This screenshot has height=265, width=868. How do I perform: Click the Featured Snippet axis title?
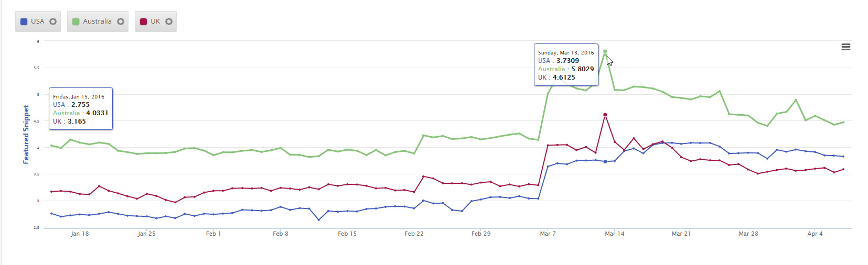click(26, 134)
